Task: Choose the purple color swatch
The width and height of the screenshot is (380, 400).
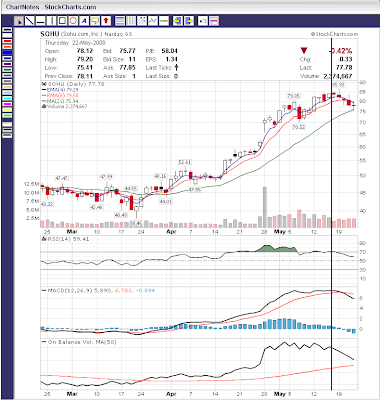Action: point(7,64)
